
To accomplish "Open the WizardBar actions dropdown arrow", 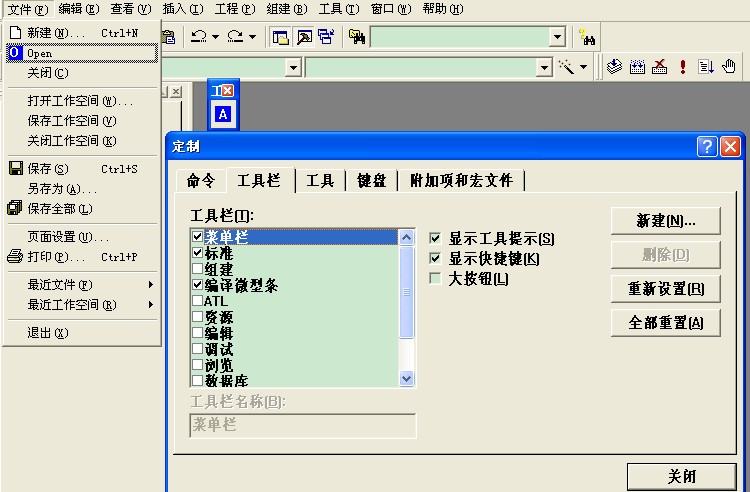I will click(584, 67).
